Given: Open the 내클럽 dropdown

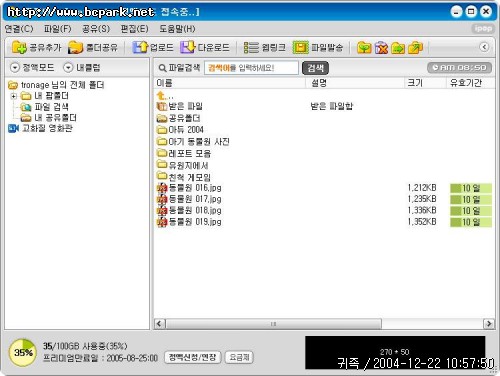Looking at the screenshot, I should click(82, 68).
